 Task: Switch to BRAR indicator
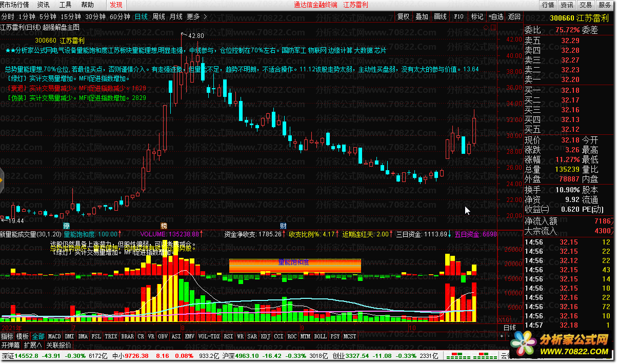click(x=127, y=336)
